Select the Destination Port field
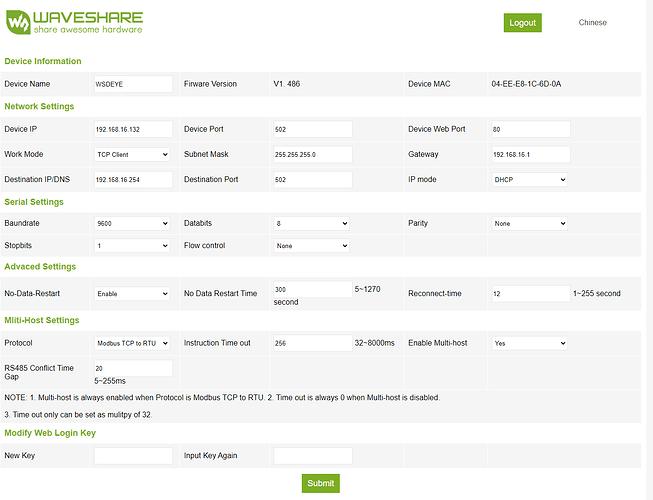This screenshot has height=500, width=653. click(312, 180)
